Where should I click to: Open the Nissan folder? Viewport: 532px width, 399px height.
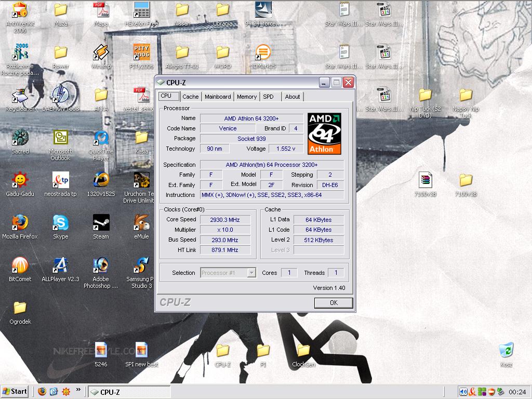point(182,14)
